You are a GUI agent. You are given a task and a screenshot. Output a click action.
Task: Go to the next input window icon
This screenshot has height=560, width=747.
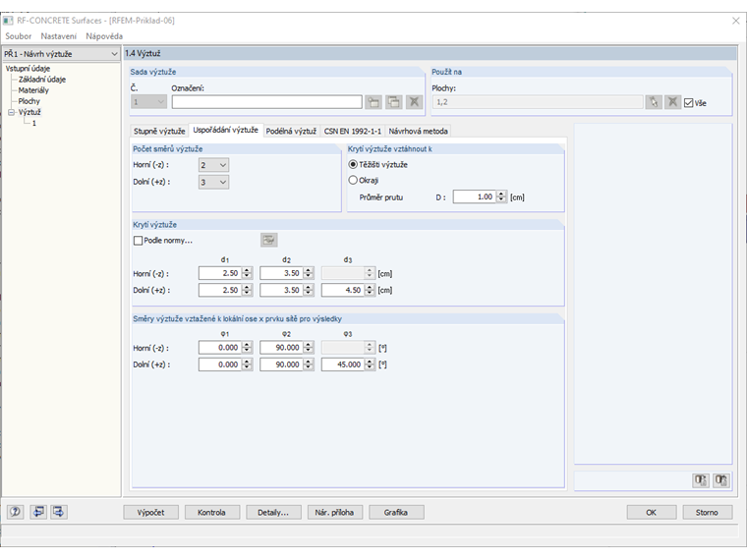click(59, 512)
